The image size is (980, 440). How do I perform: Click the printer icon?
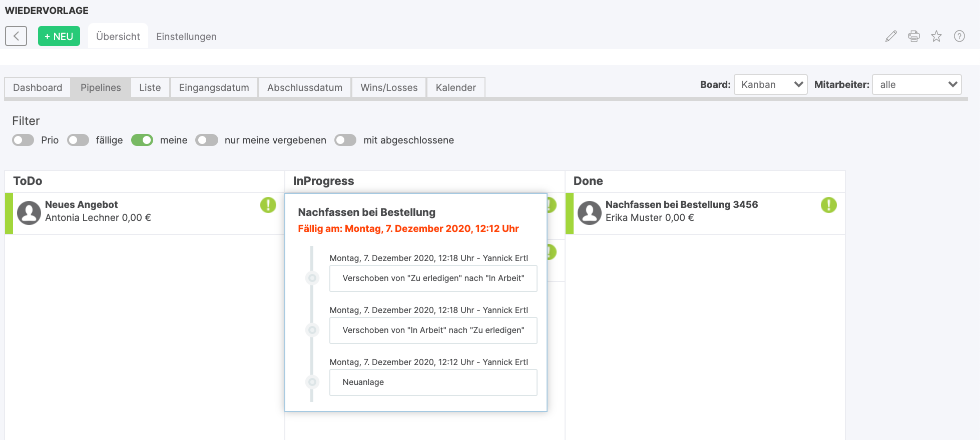pos(914,36)
